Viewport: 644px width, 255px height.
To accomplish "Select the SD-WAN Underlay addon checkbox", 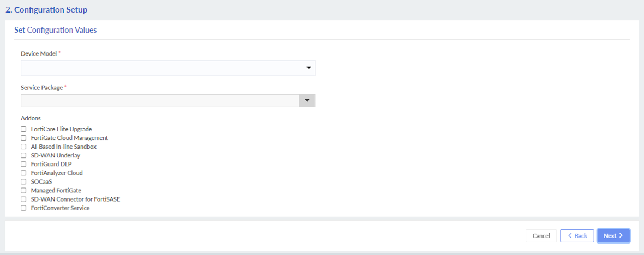I will click(23, 155).
